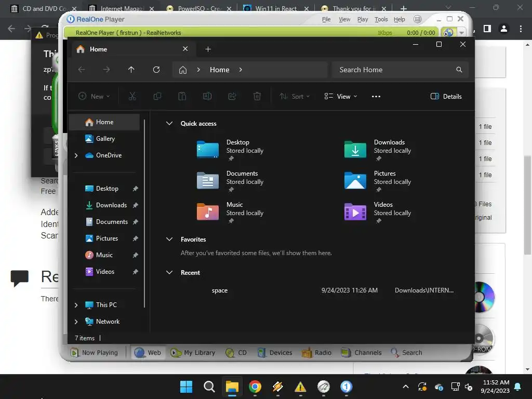This screenshot has height=399, width=532.
Task: Click the Paste clipboard icon
Action: coord(182,96)
